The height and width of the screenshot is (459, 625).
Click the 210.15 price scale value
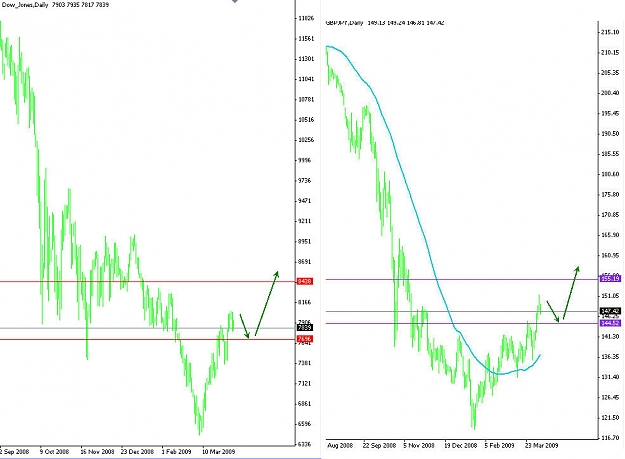point(610,53)
